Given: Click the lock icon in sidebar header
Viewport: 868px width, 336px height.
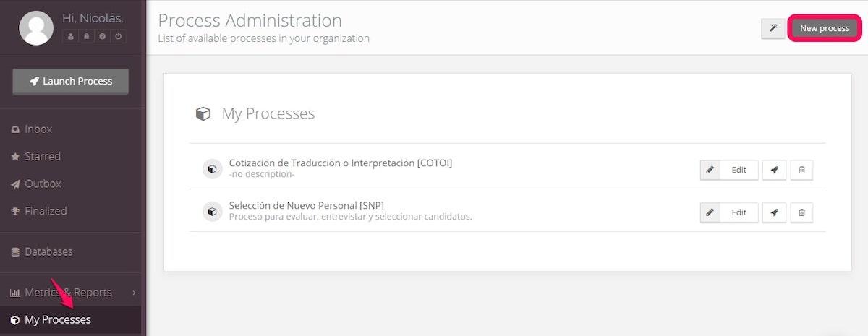Looking at the screenshot, I should 86,36.
